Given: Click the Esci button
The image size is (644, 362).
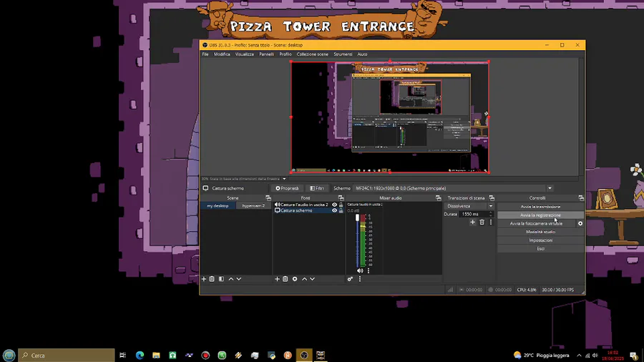Looking at the screenshot, I should pyautogui.click(x=540, y=249).
